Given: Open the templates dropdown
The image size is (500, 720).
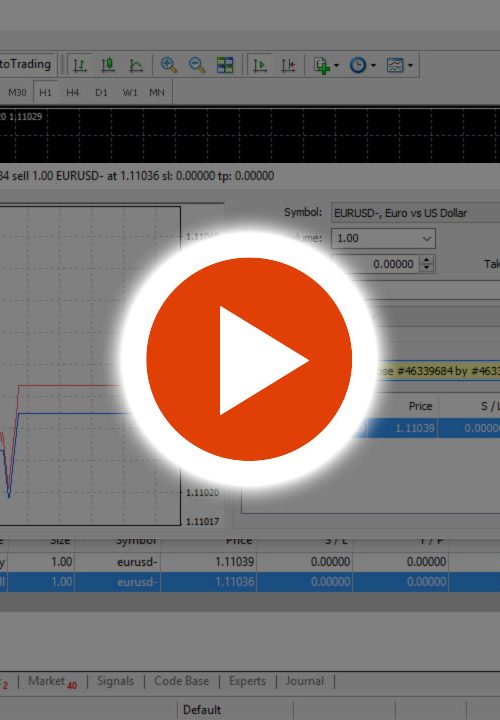Looking at the screenshot, I should click(399, 65).
